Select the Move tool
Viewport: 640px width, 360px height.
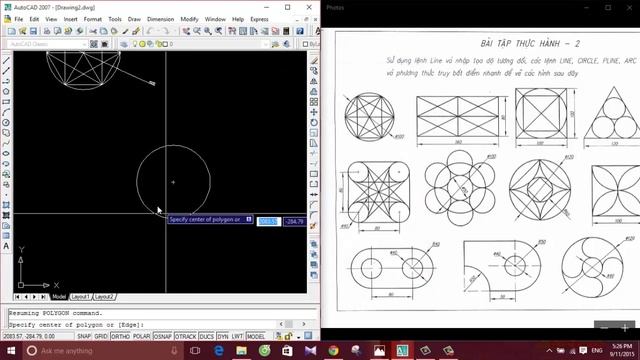(313, 112)
